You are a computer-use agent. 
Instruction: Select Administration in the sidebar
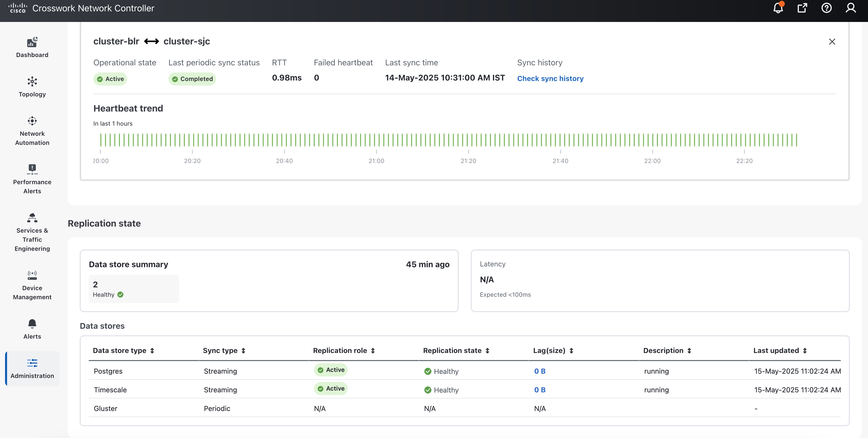[x=32, y=369]
